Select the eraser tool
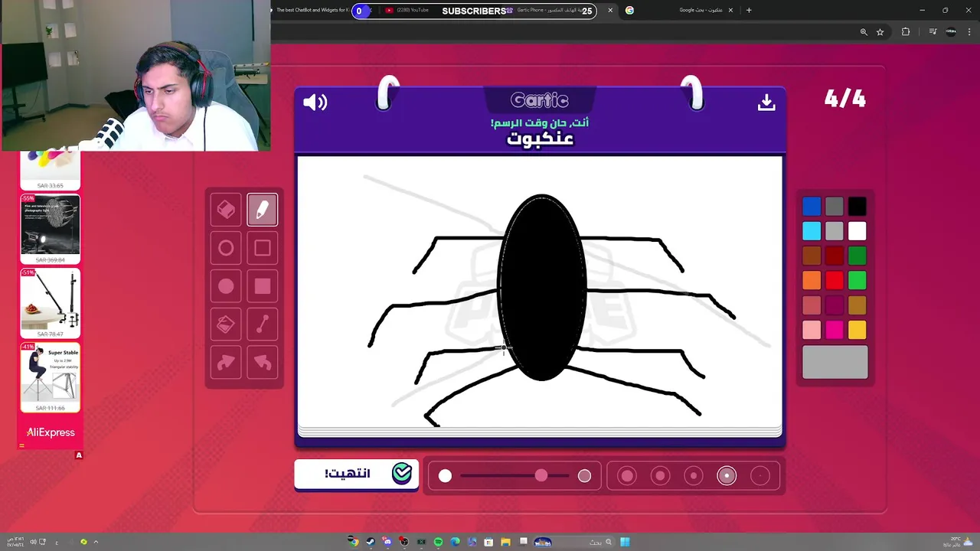Image resolution: width=980 pixels, height=551 pixels. [x=226, y=210]
